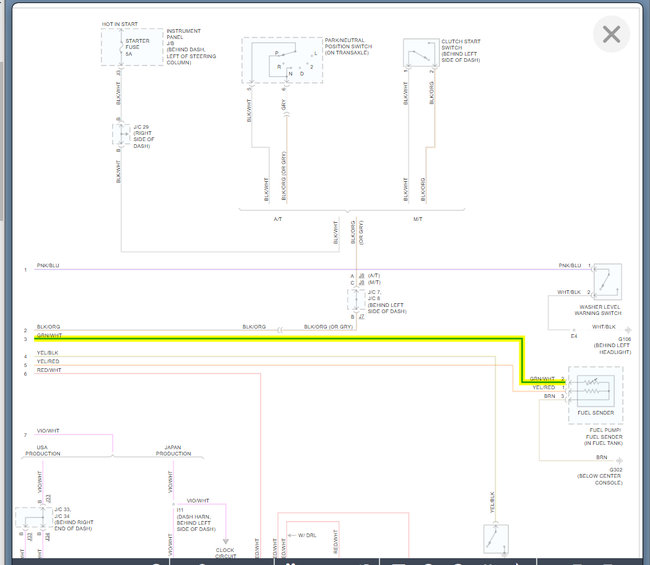Click "VIO/WHT" label on wire number 7
The width and height of the screenshot is (650, 565).
click(48, 431)
